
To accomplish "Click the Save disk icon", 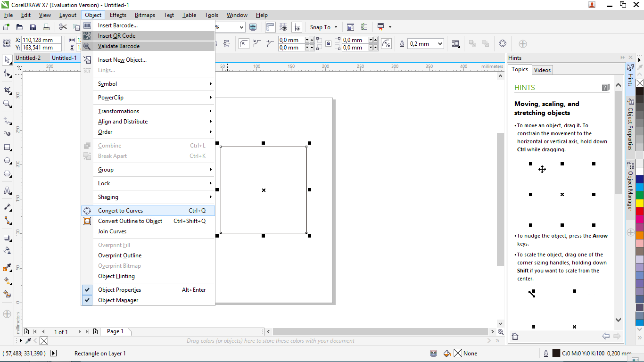I will 33,27.
